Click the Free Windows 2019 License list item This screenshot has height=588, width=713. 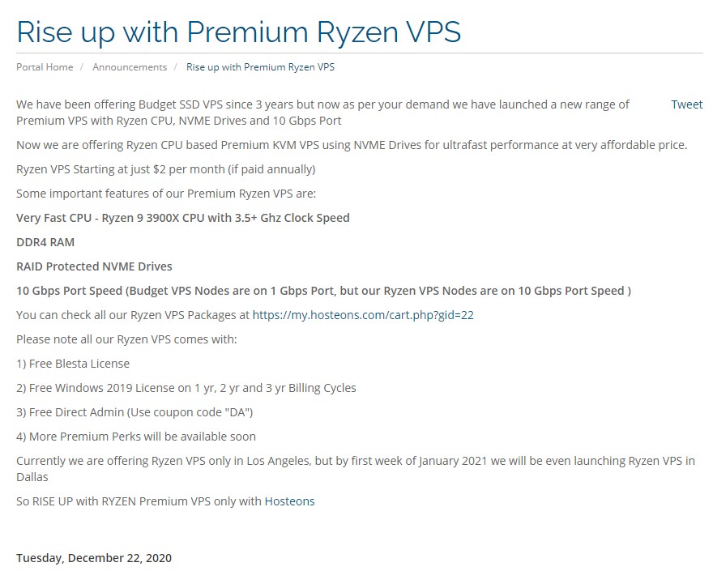click(186, 388)
